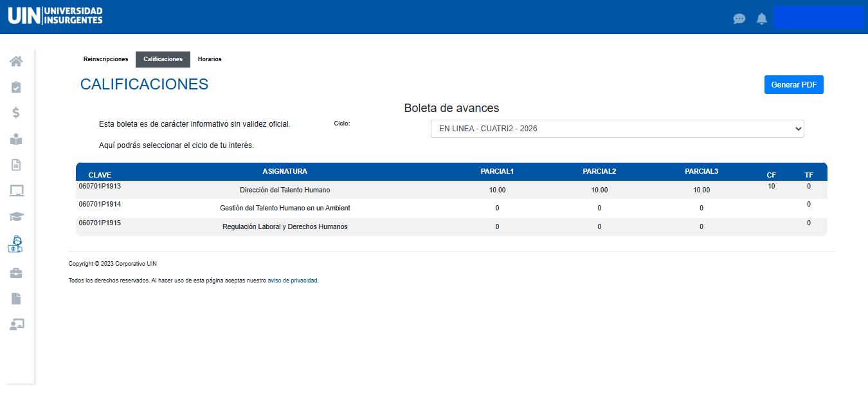Click the book reader sidebar icon
The image size is (868, 406).
tap(16, 139)
